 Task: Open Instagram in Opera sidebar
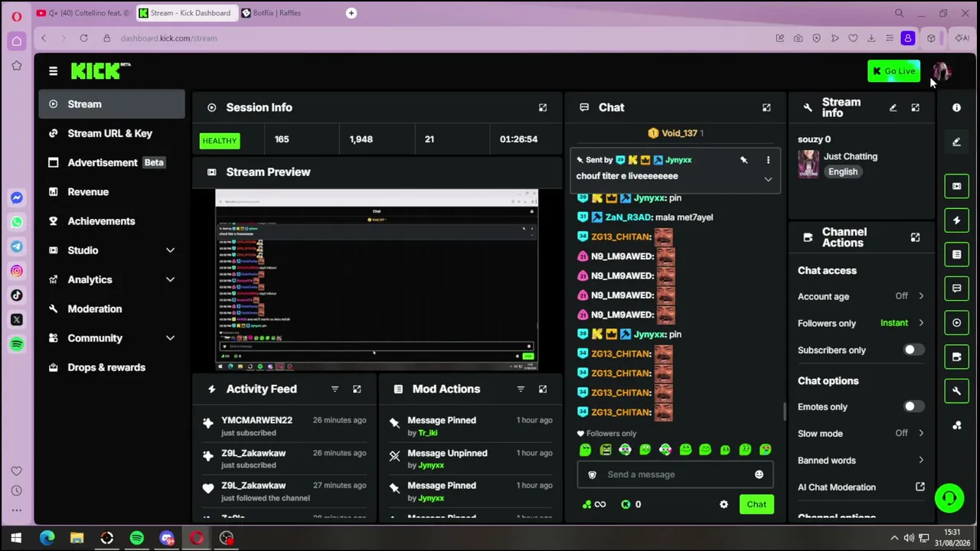pyautogui.click(x=17, y=271)
